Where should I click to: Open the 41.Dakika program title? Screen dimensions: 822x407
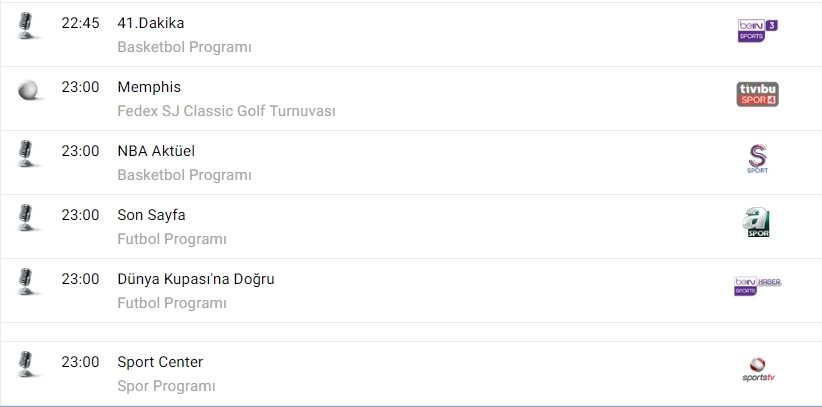point(151,23)
